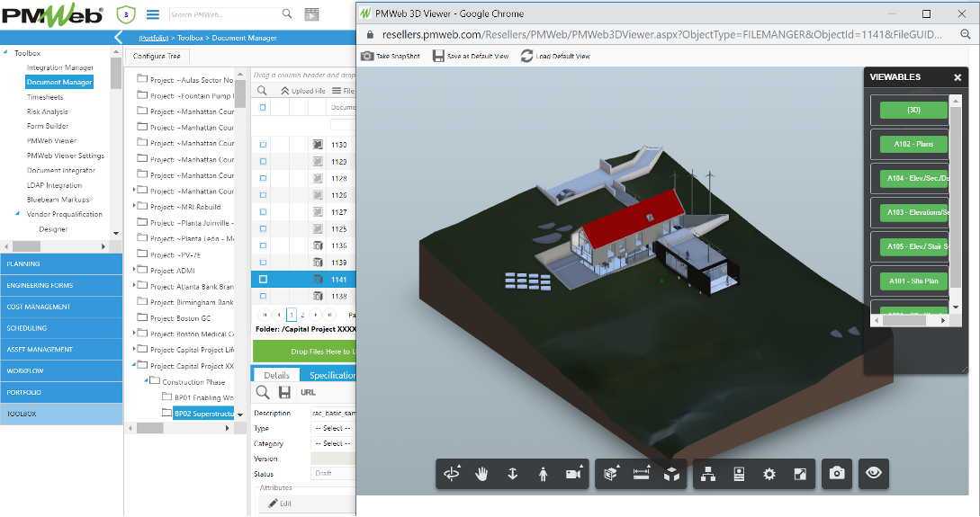Image resolution: width=980 pixels, height=517 pixels.
Task: Focus the Search PMWeb input field
Action: pos(224,14)
